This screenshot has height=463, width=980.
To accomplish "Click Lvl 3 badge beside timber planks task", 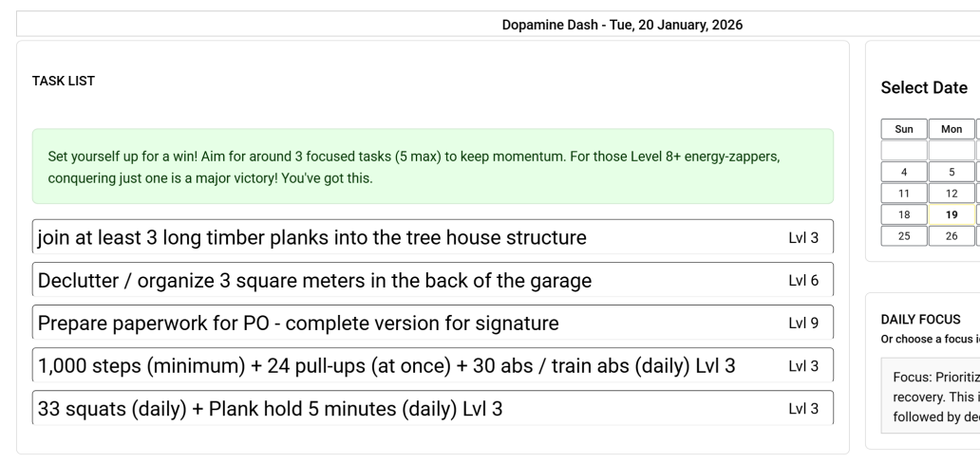I will (803, 237).
